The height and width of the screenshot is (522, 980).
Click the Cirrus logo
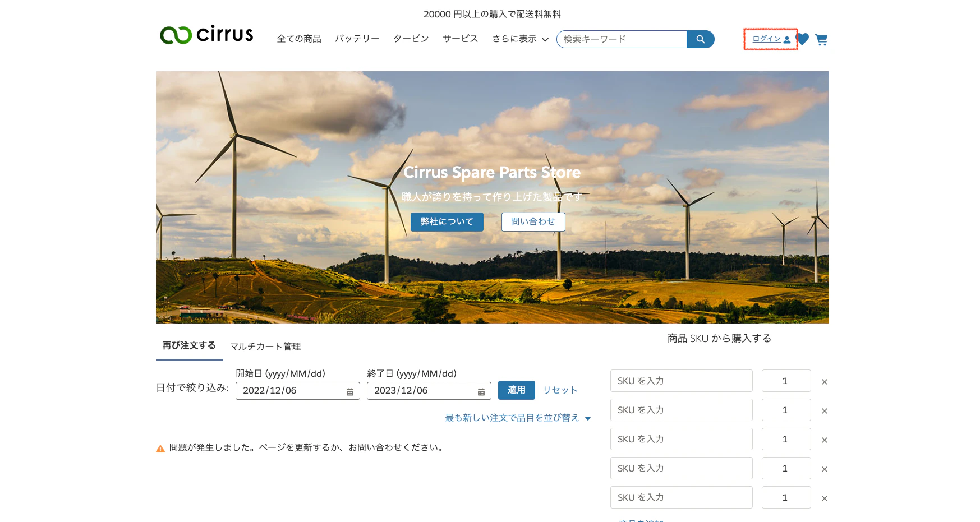206,35
